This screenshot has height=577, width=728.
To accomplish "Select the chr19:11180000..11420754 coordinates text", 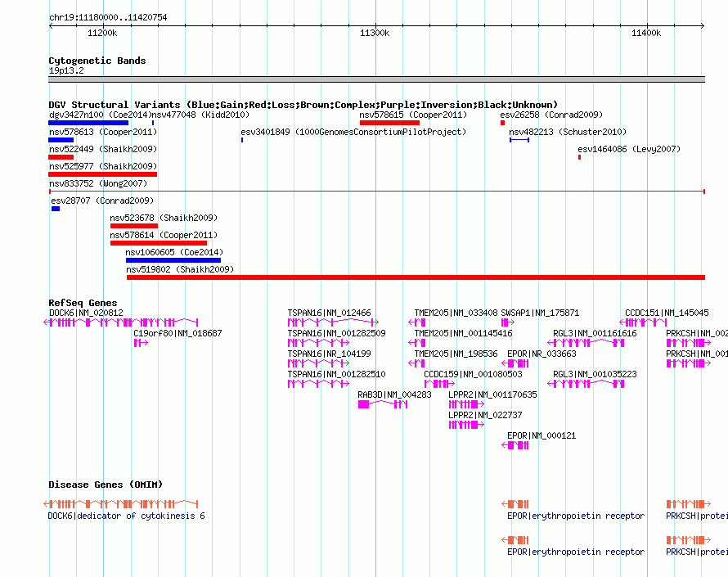I will (x=108, y=17).
